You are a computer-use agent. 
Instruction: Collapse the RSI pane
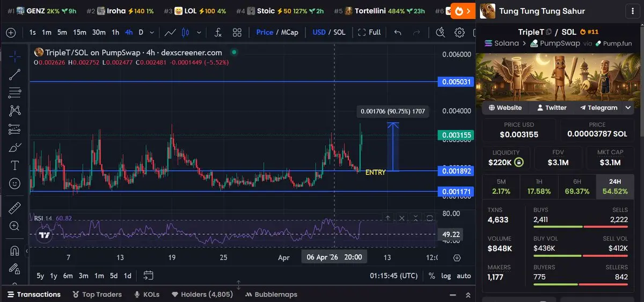click(x=415, y=218)
